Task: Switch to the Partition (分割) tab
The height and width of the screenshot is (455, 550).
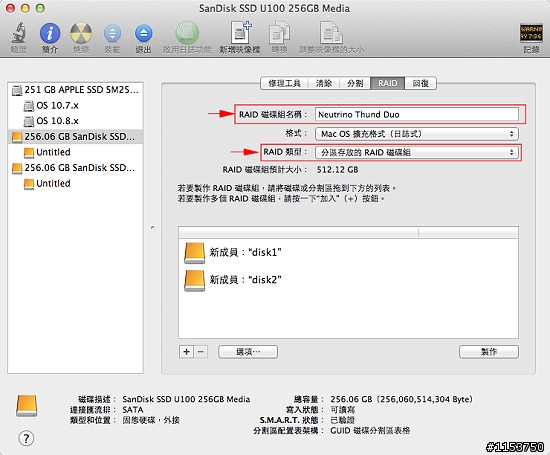Action: pos(355,83)
